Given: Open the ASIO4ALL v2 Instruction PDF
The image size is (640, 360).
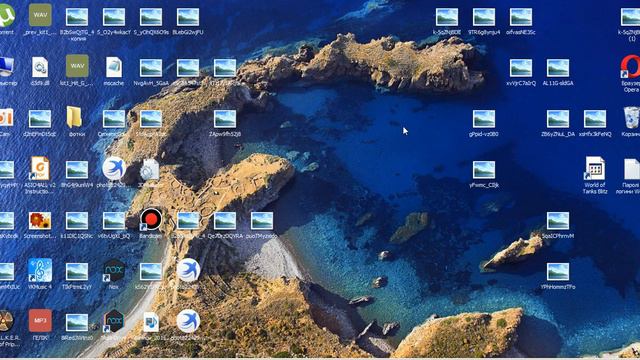Looking at the screenshot, I should [x=40, y=169].
